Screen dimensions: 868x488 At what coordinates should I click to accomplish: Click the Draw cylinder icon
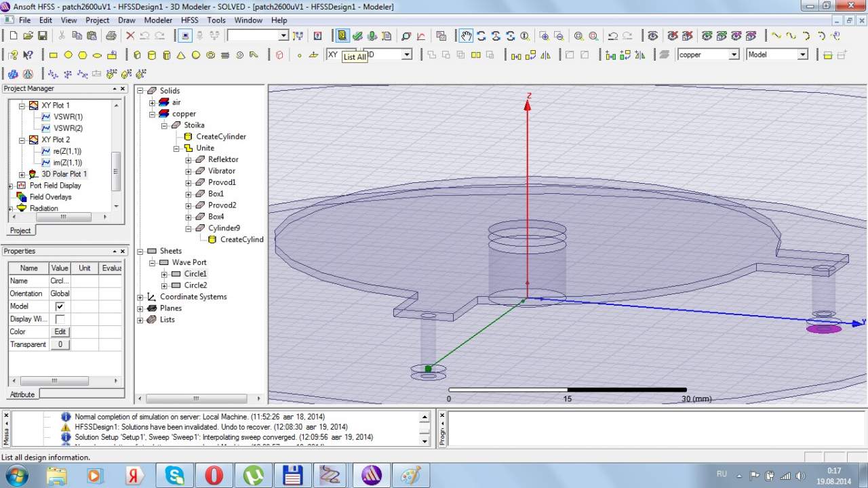pyautogui.click(x=151, y=55)
